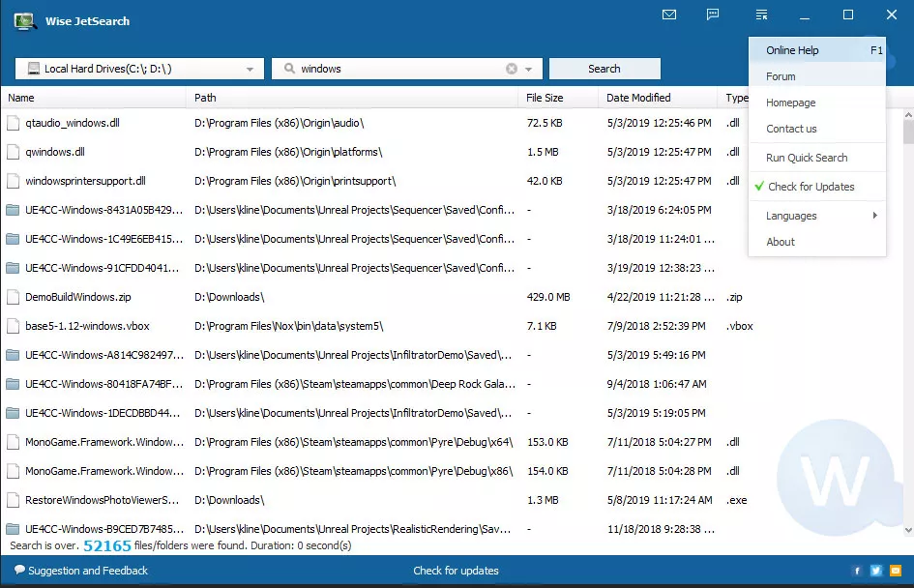Sort results by the Name column header
Viewport: 914px width, 588px height.
pos(93,98)
